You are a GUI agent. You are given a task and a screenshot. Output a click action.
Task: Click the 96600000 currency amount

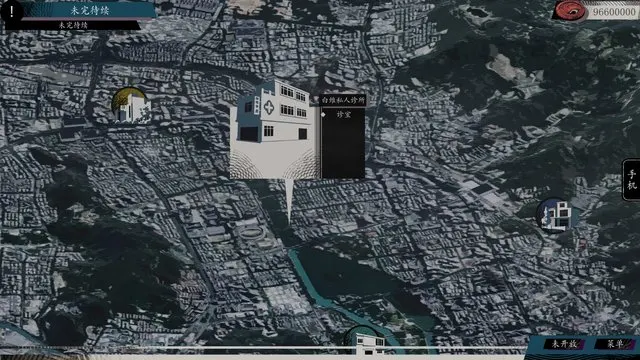pos(614,12)
